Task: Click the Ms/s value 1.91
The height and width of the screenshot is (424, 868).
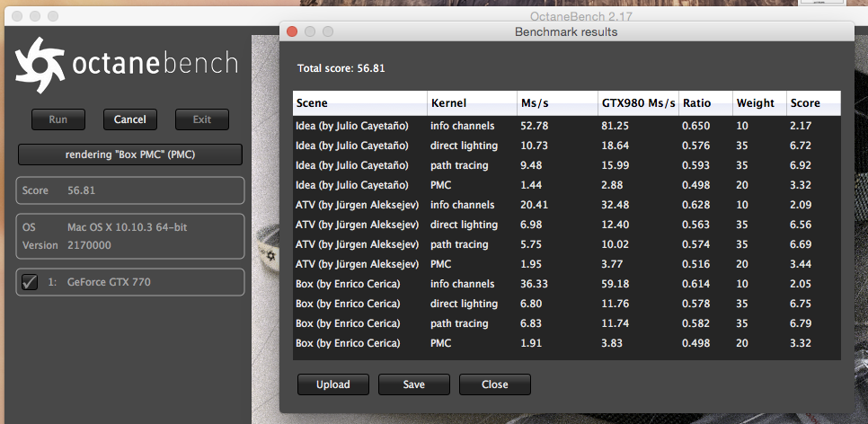Action: coord(531,343)
